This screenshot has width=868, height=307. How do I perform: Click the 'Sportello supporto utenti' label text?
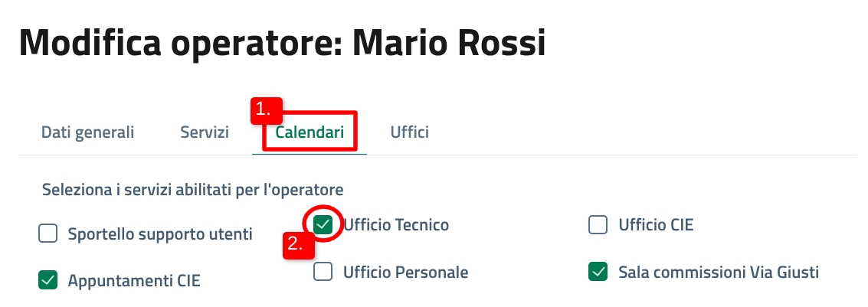tap(160, 234)
